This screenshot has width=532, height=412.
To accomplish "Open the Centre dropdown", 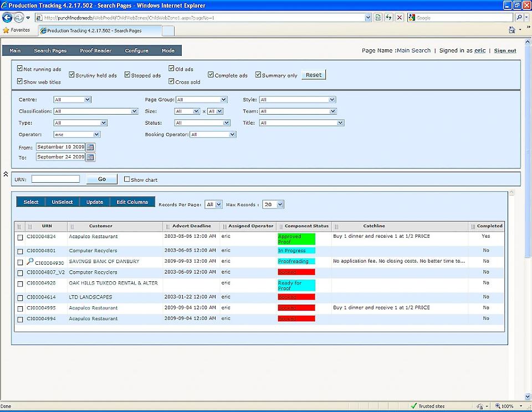I will pyautogui.click(x=73, y=100).
